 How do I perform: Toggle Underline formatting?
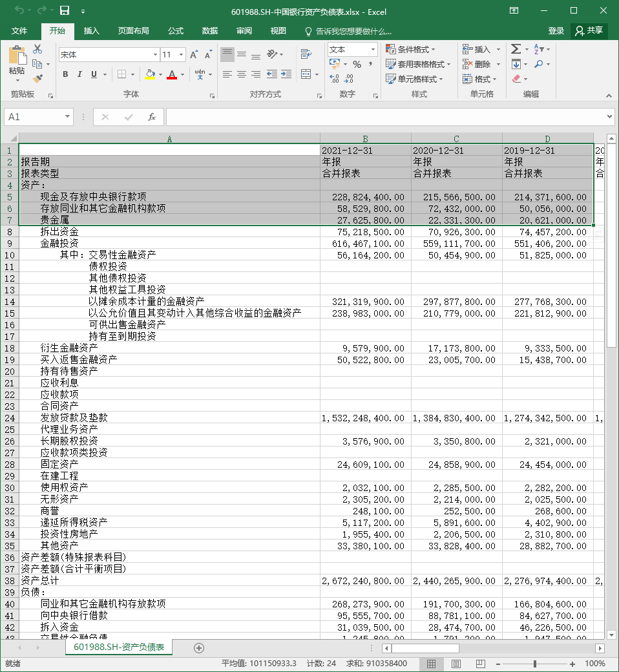[x=94, y=74]
